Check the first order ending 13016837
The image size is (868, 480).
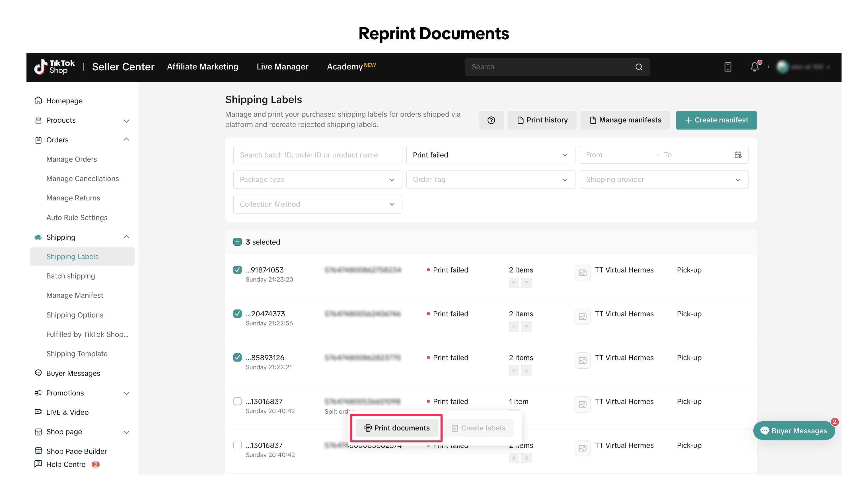[237, 401]
